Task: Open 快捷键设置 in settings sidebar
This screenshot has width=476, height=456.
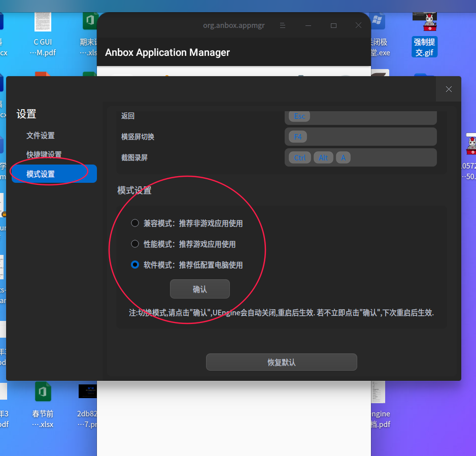Action: (x=44, y=154)
